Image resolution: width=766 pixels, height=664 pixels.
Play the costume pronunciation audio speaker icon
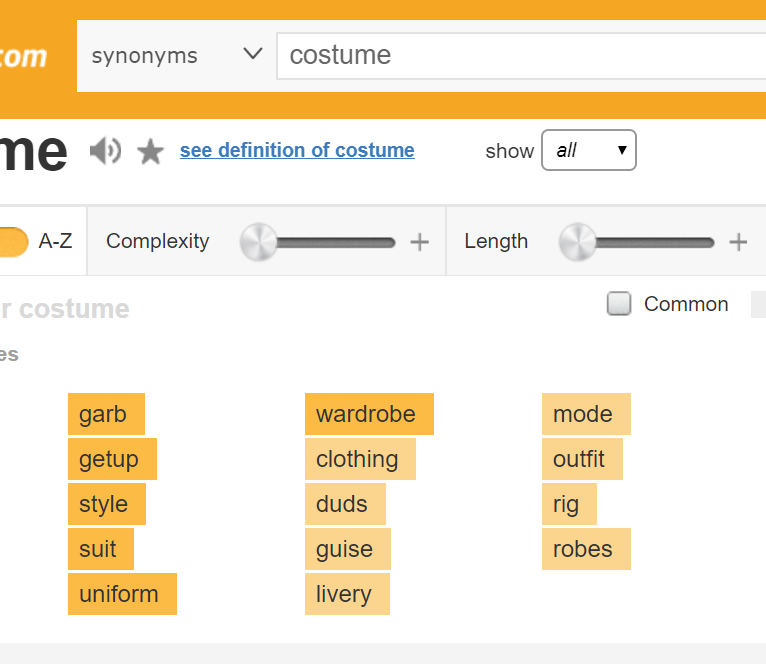coord(105,151)
